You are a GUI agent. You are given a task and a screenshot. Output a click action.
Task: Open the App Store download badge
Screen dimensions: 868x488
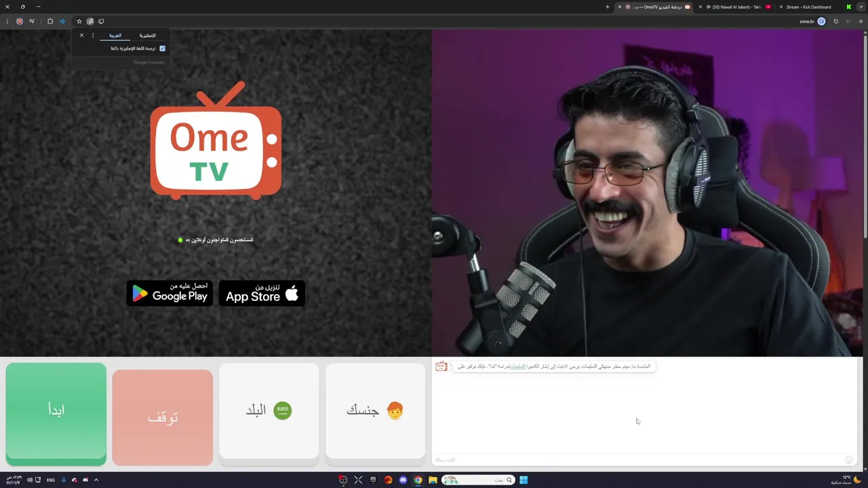tap(262, 293)
